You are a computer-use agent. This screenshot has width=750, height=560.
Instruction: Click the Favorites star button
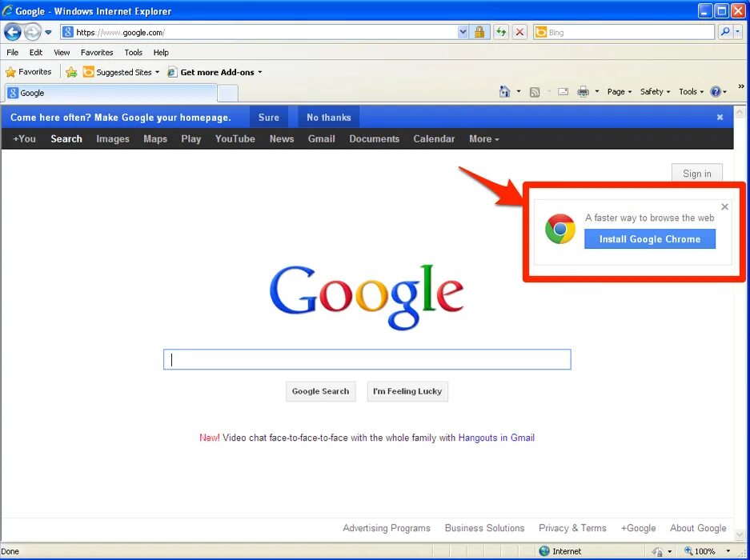click(29, 72)
